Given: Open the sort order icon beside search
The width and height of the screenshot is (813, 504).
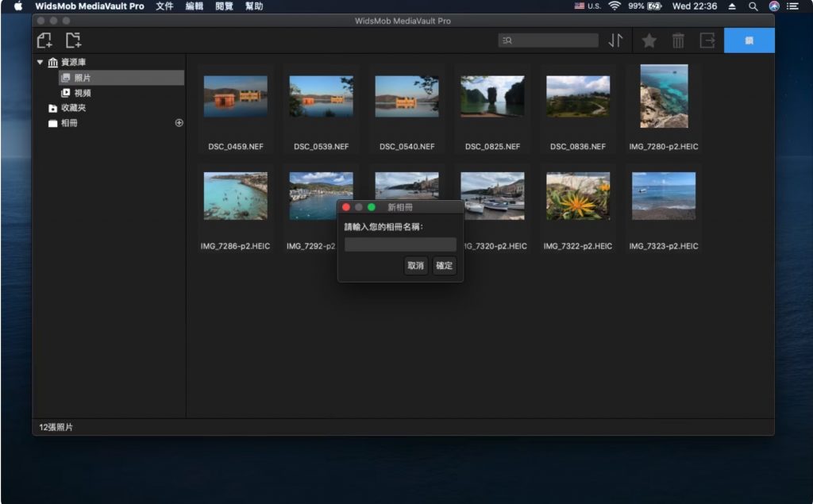Looking at the screenshot, I should click(x=617, y=40).
